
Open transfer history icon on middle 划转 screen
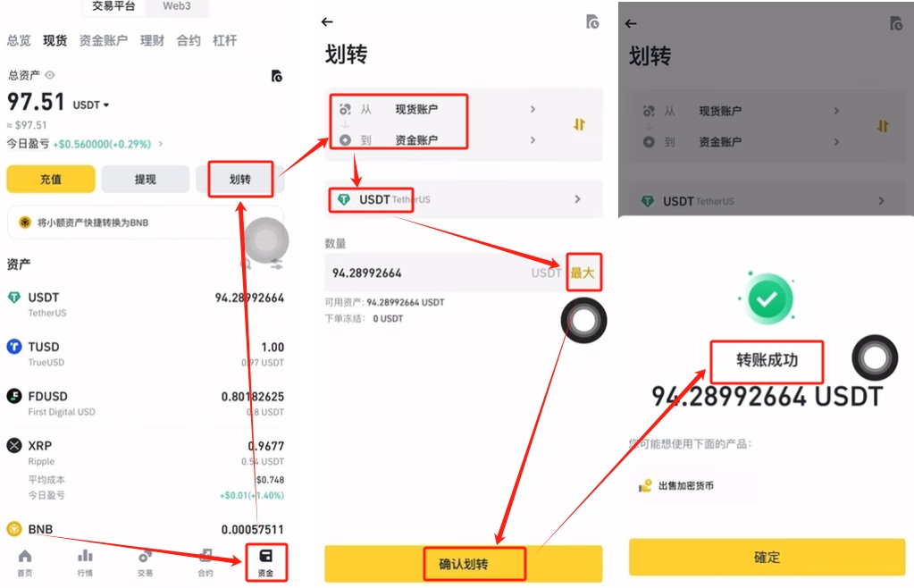pyautogui.click(x=592, y=22)
